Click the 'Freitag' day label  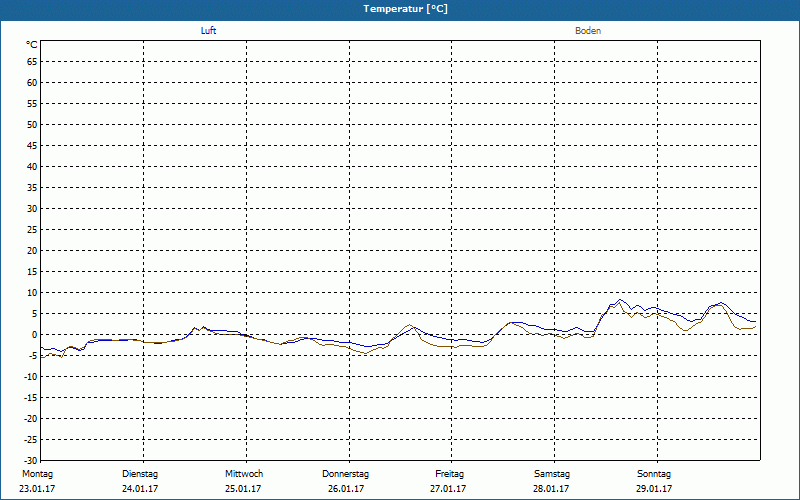tap(449, 474)
